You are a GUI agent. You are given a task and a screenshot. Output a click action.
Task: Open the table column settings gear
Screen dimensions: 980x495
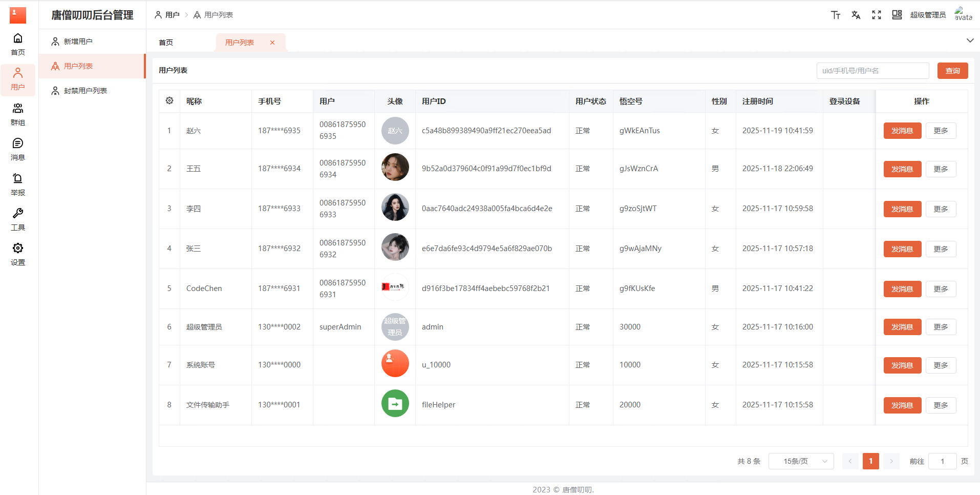(x=169, y=101)
